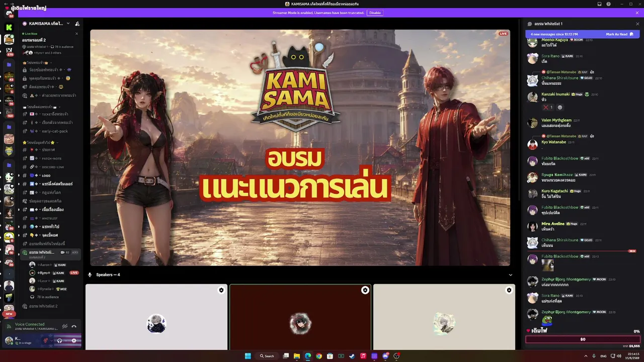
Task: Open the server dropdown next to KAMISAMA
Action: pos(68,24)
